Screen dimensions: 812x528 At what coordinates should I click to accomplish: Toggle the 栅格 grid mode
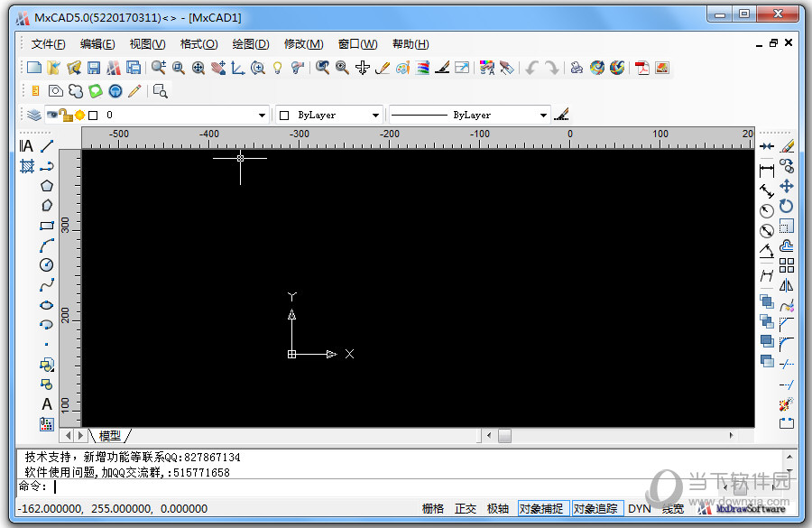[433, 509]
